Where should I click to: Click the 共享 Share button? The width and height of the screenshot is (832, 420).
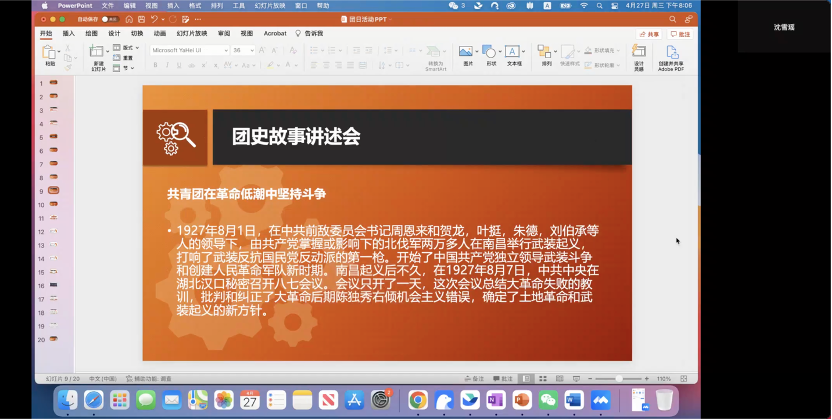click(649, 34)
